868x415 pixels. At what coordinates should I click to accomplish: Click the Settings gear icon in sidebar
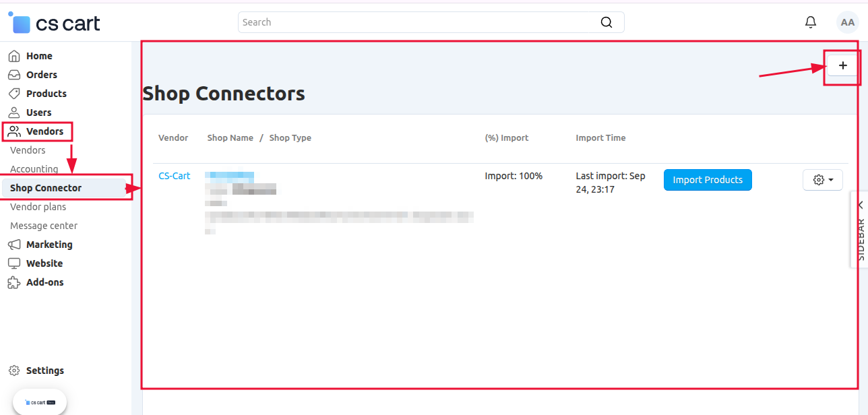pyautogui.click(x=14, y=371)
